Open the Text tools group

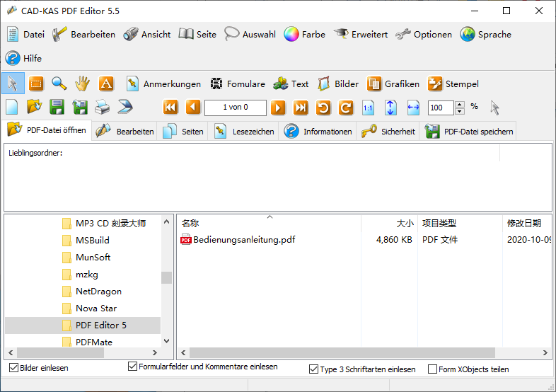pos(291,84)
